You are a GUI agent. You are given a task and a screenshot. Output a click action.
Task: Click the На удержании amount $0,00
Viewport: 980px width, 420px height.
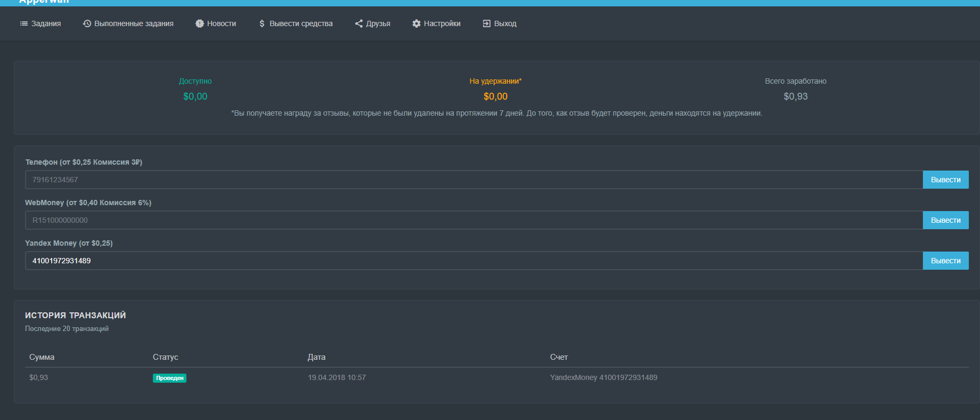pos(495,96)
